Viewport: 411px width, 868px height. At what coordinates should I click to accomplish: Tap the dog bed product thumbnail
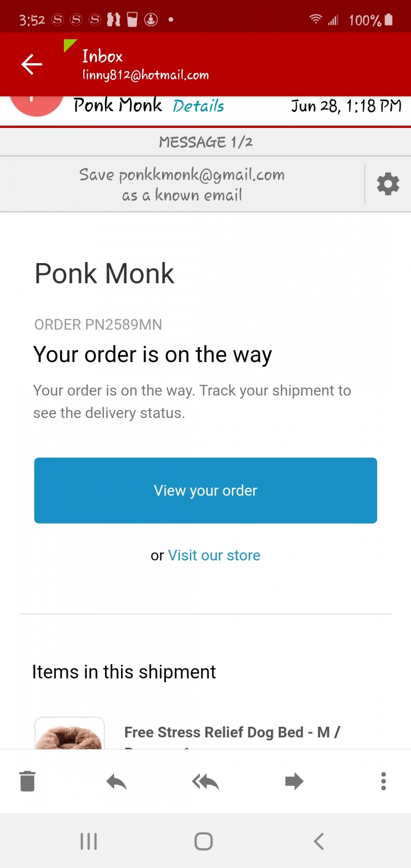(x=70, y=733)
